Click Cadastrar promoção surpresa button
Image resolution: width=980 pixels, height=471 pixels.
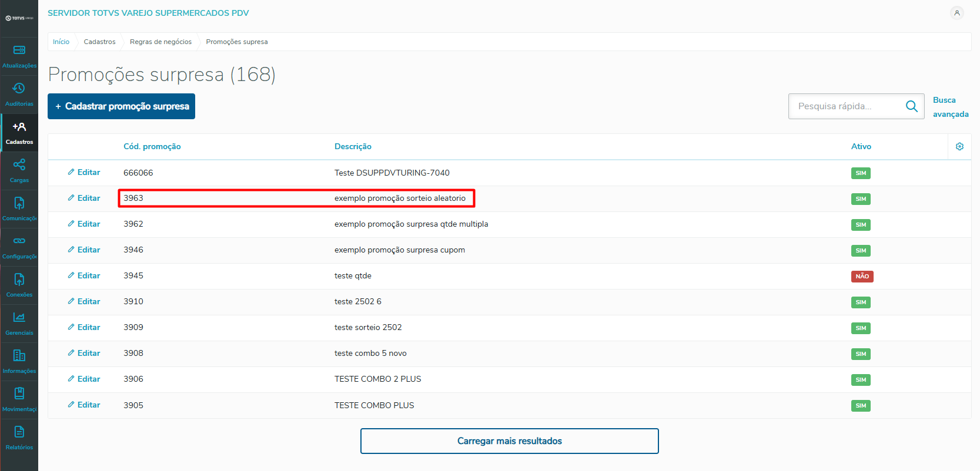click(121, 106)
